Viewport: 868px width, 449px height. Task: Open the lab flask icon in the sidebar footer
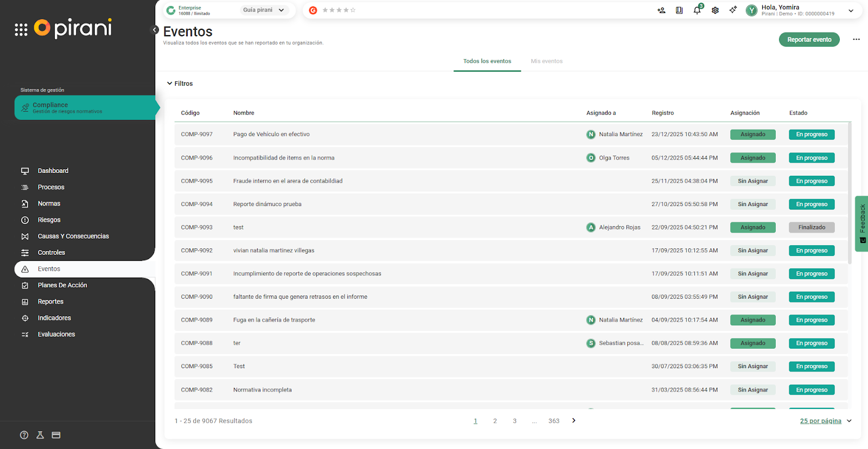[40, 435]
